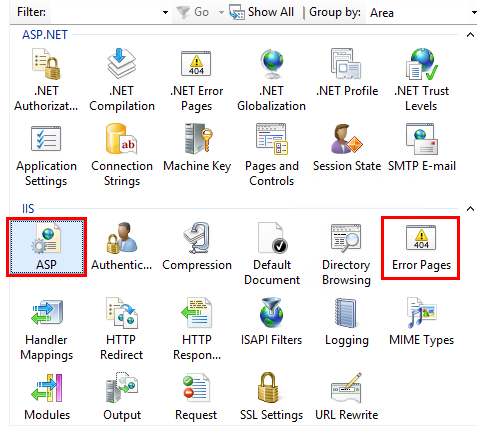Open the Modules feature
Viewport: 477px width, 428px height.
47,397
